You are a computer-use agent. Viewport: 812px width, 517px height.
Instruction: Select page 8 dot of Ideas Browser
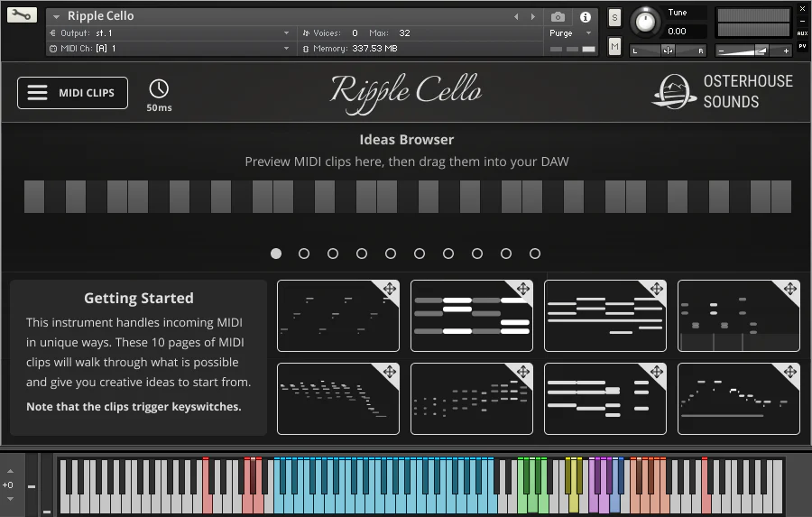click(477, 254)
